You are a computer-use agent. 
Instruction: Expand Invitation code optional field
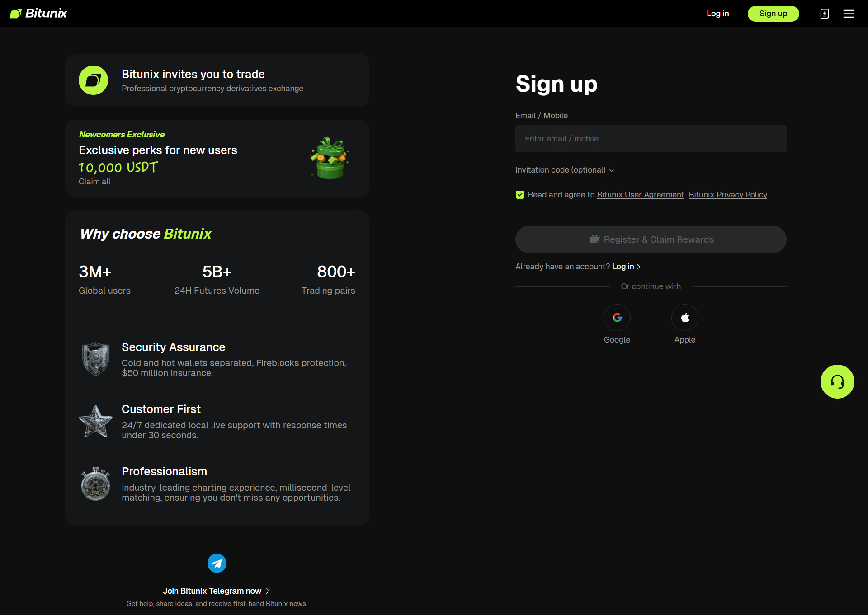click(x=565, y=170)
